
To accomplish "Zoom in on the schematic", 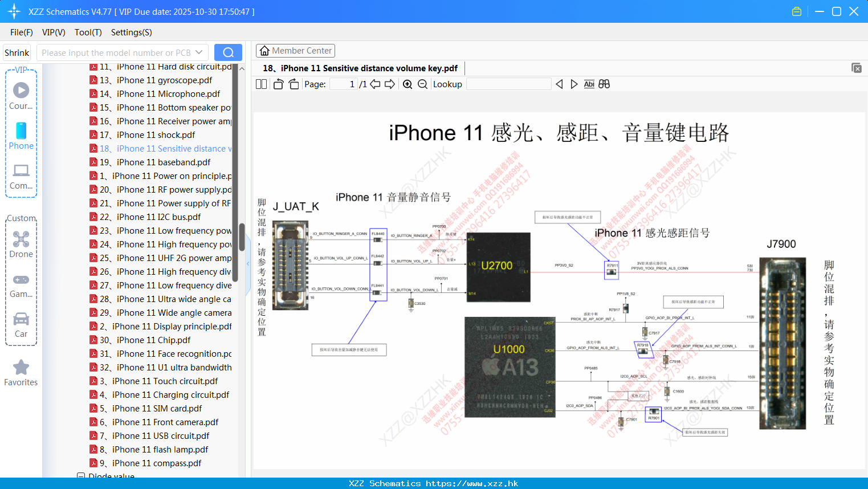I will [407, 84].
